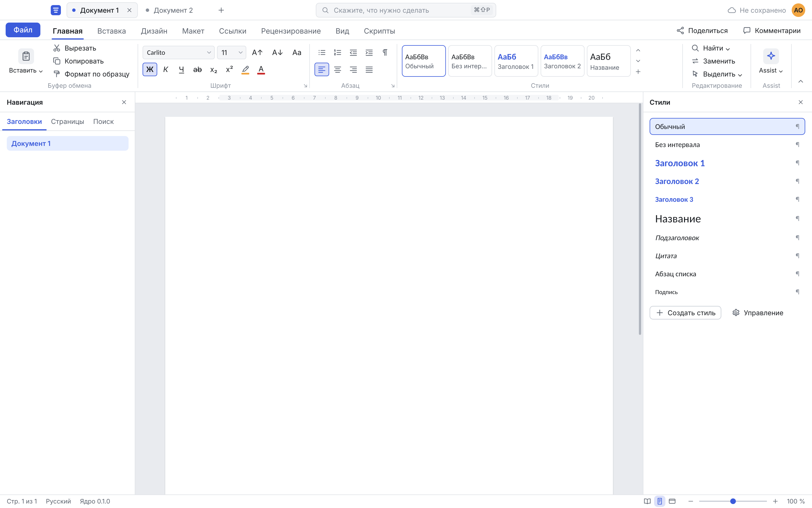Toggle left text alignment
Screen dimensions: 812x508
tap(322, 69)
